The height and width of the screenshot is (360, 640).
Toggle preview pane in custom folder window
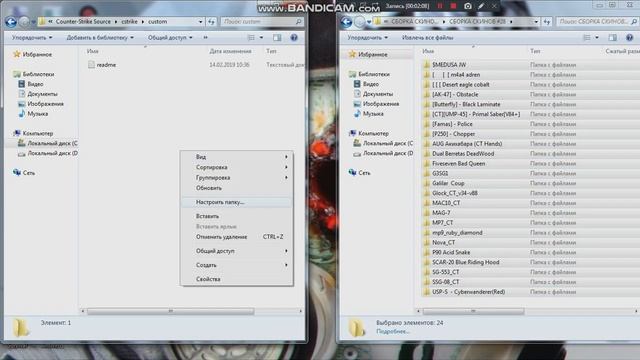[277, 38]
